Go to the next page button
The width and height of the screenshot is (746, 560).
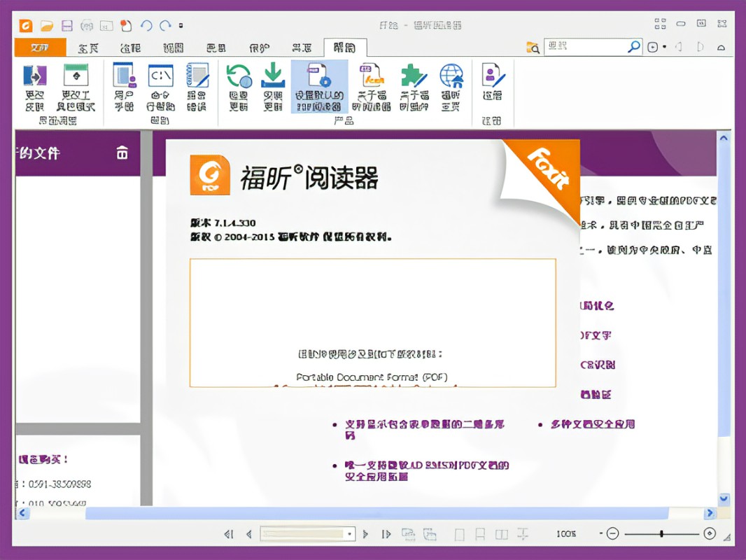365,534
